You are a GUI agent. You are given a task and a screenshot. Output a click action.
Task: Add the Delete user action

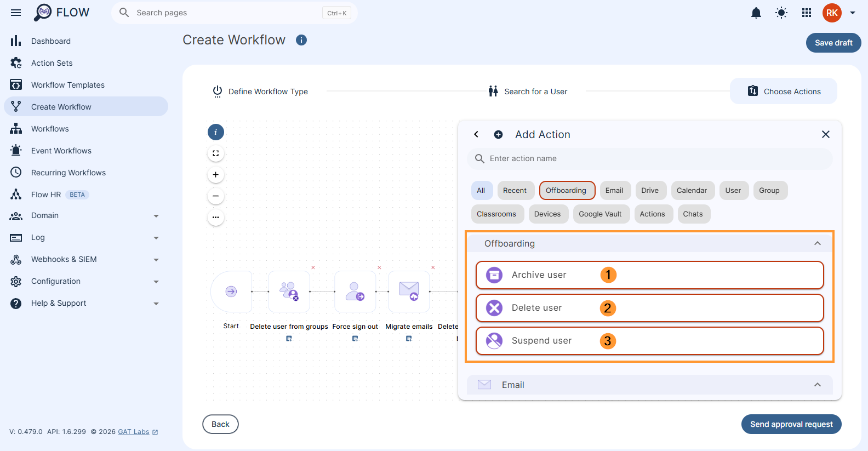tap(650, 308)
